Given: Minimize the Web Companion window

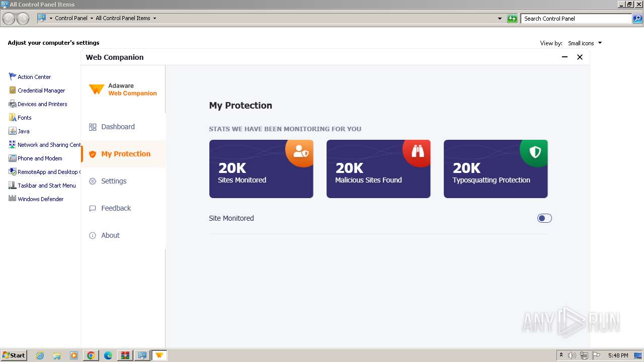Looking at the screenshot, I should [x=565, y=57].
